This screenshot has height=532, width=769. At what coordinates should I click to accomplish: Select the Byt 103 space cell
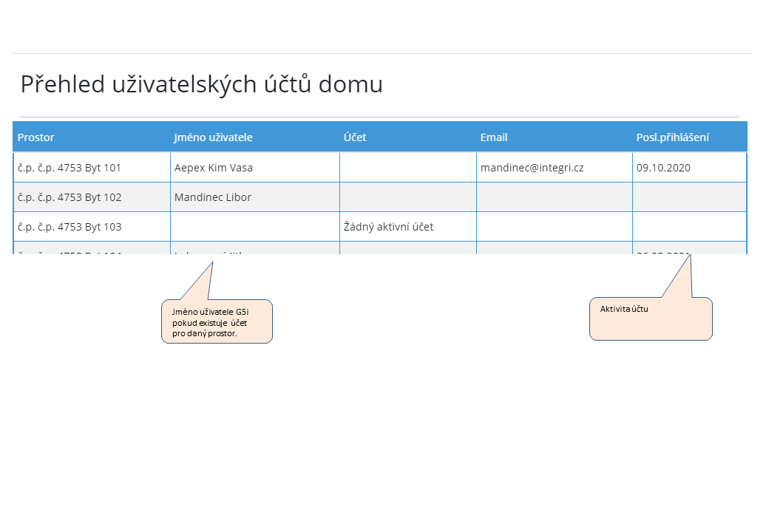(x=70, y=227)
